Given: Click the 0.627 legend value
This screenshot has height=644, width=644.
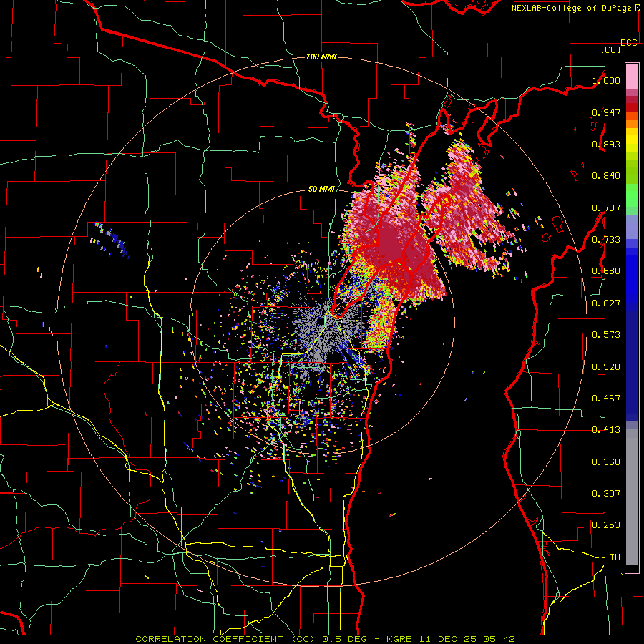Looking at the screenshot, I should tap(606, 303).
